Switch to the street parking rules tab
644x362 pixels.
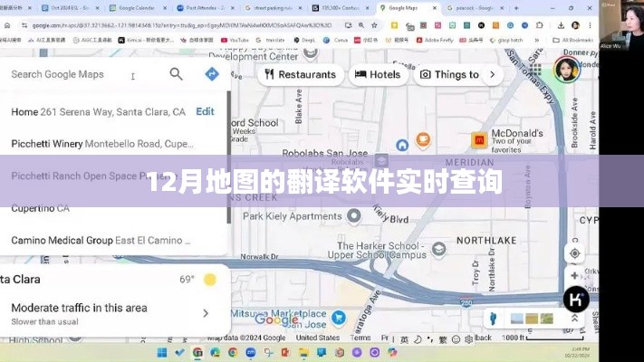tap(274, 8)
